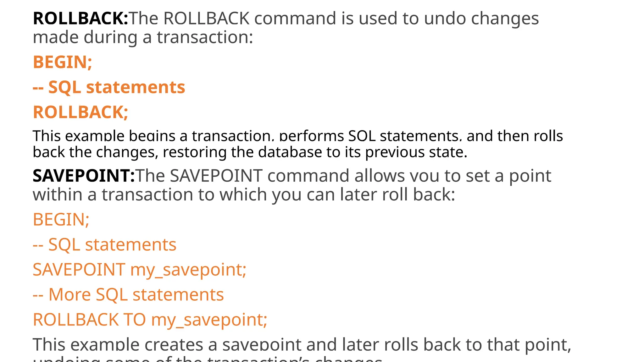Image resolution: width=644 pixels, height=362 pixels.
Task: Click sentence 'This example creates a savepoint'
Action: pyautogui.click(x=167, y=344)
